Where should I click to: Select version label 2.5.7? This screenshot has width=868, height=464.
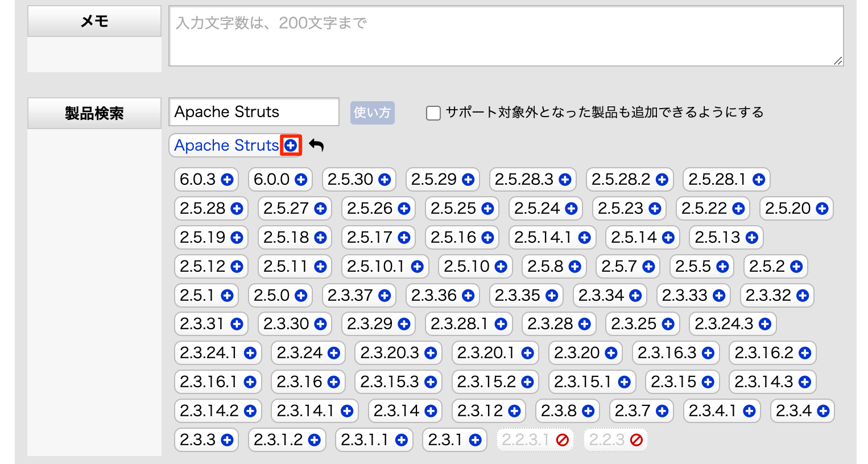point(619,267)
